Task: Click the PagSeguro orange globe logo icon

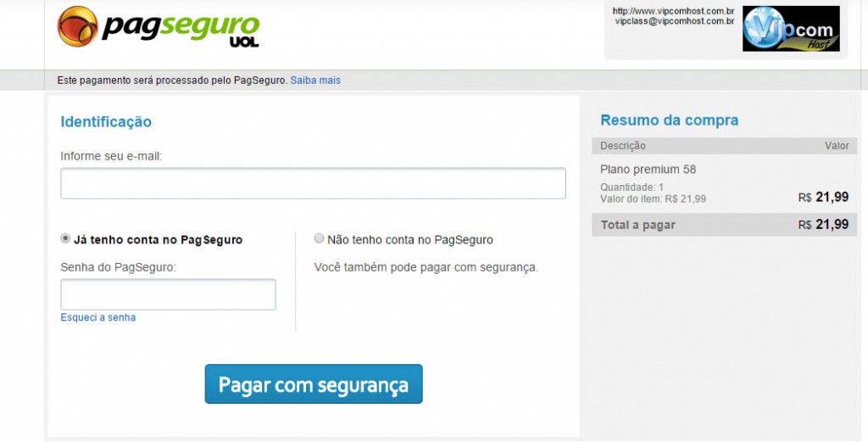Action: [x=77, y=26]
